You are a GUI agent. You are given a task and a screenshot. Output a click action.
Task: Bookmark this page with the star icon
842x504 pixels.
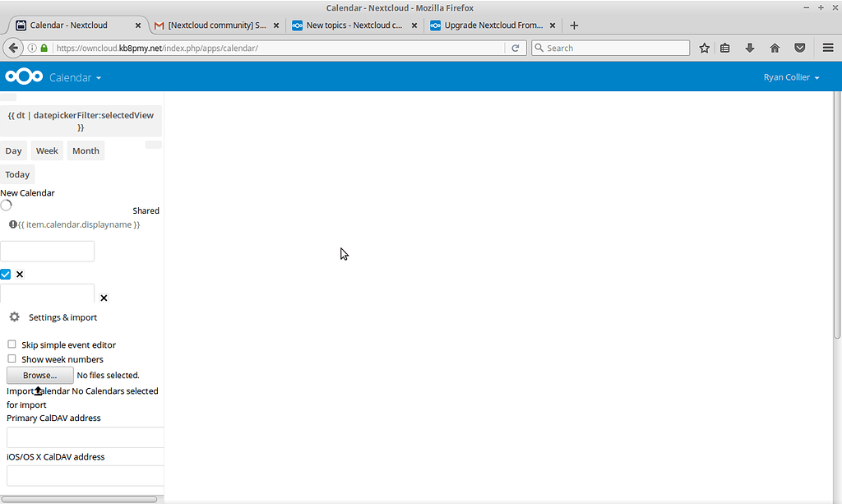704,49
